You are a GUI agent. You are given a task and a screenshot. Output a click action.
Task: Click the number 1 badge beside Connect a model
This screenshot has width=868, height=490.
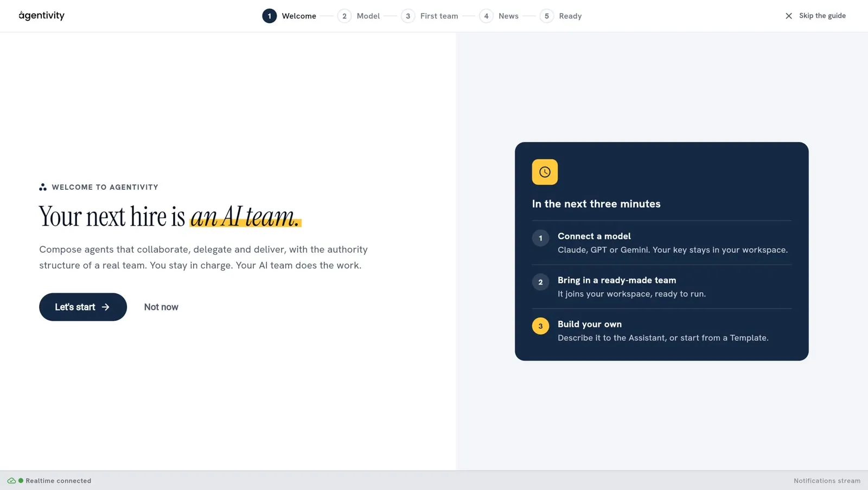[540, 238]
